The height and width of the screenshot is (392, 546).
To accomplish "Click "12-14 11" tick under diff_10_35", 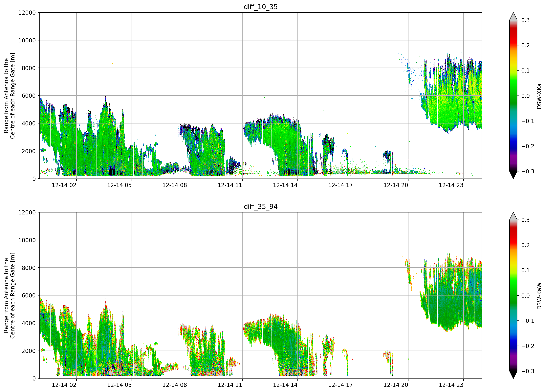I will pos(230,185).
